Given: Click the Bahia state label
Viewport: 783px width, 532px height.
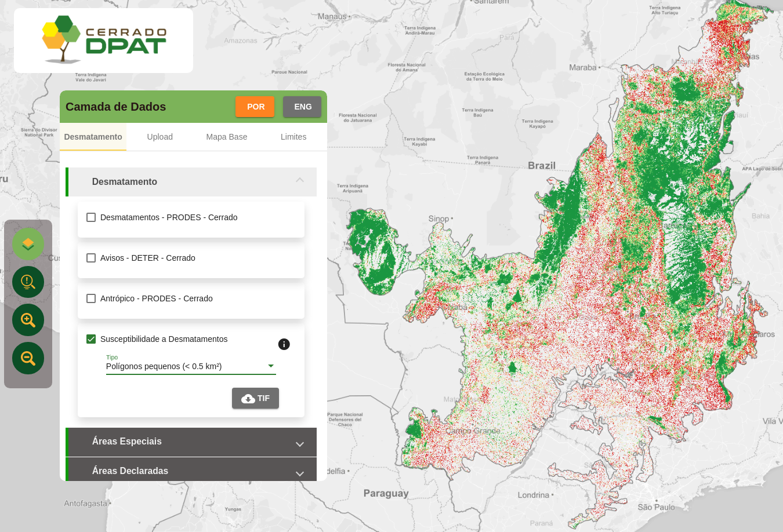Looking at the screenshot, I should pos(760,216).
